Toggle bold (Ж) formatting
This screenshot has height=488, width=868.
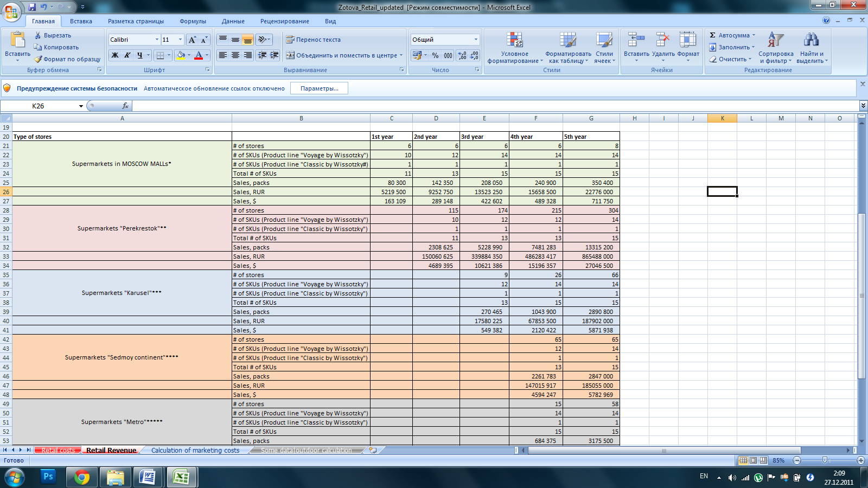pyautogui.click(x=115, y=55)
